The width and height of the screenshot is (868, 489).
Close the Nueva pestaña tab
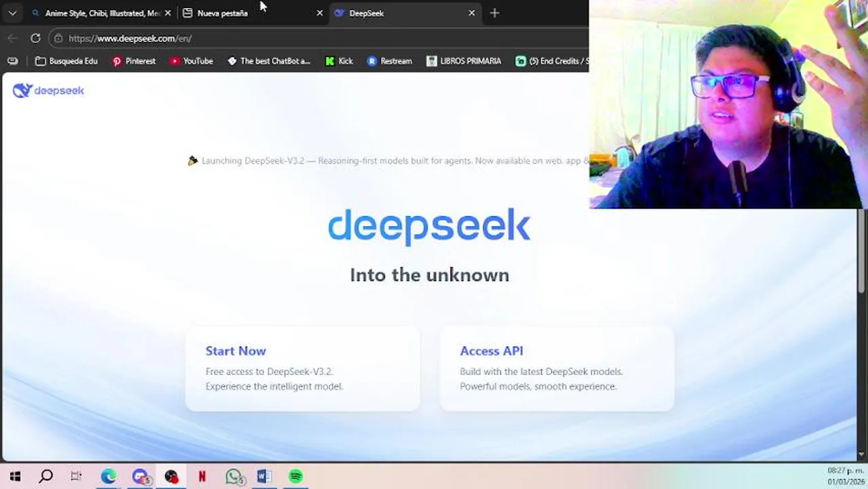[x=320, y=13]
